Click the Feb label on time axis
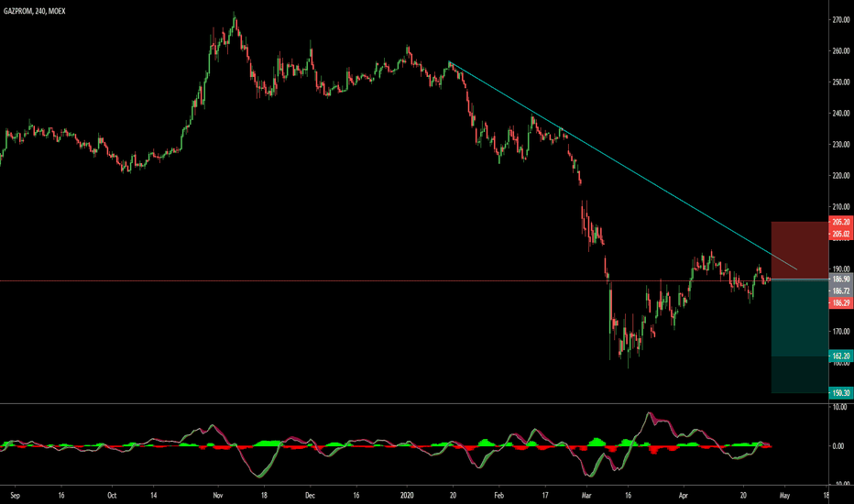Screen dimensions: 854x504 498,495
